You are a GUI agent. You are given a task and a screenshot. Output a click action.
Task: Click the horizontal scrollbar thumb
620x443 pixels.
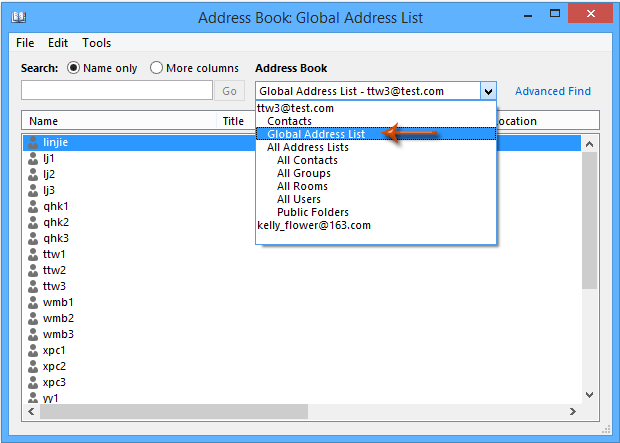pos(174,412)
